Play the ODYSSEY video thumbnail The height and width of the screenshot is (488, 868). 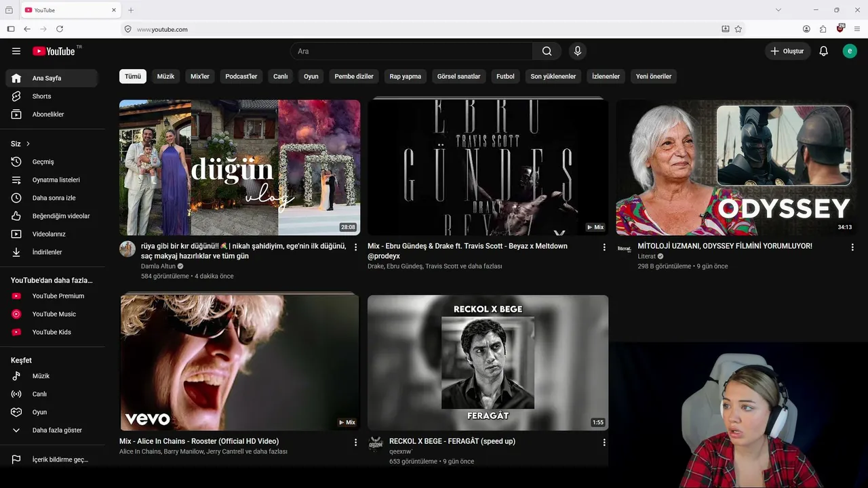coord(737,167)
